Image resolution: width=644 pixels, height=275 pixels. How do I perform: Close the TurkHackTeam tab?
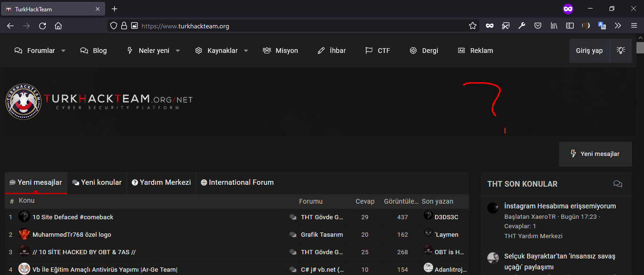(x=98, y=9)
